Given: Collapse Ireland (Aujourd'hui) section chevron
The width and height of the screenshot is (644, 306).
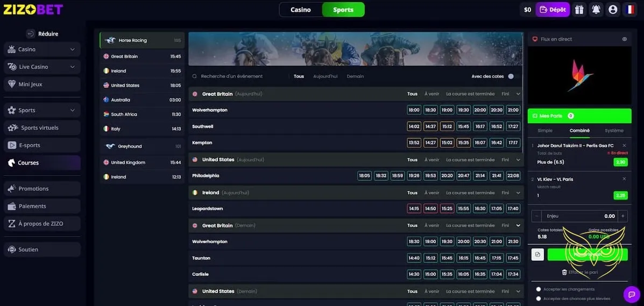Looking at the screenshot, I should (x=518, y=193).
